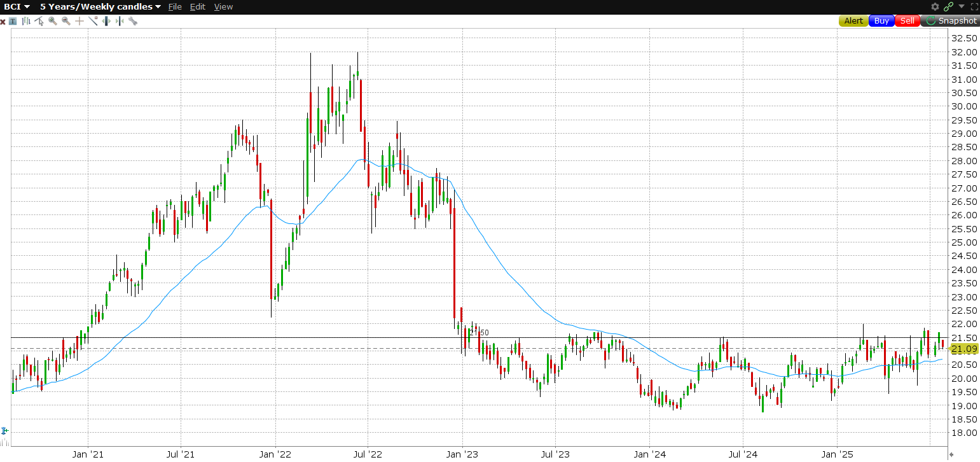The height and width of the screenshot is (462, 980).
Task: Open the bar chart type icon
Action: point(26,21)
